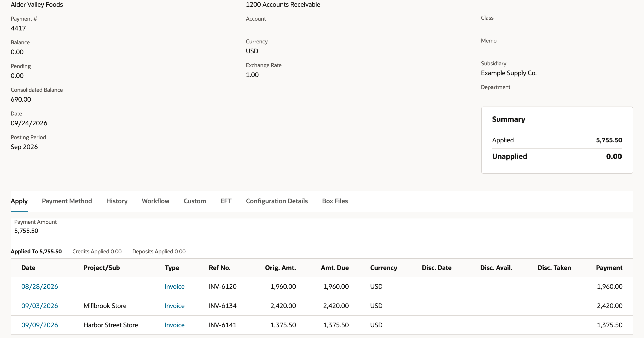Open the Box Files tab

[335, 201]
